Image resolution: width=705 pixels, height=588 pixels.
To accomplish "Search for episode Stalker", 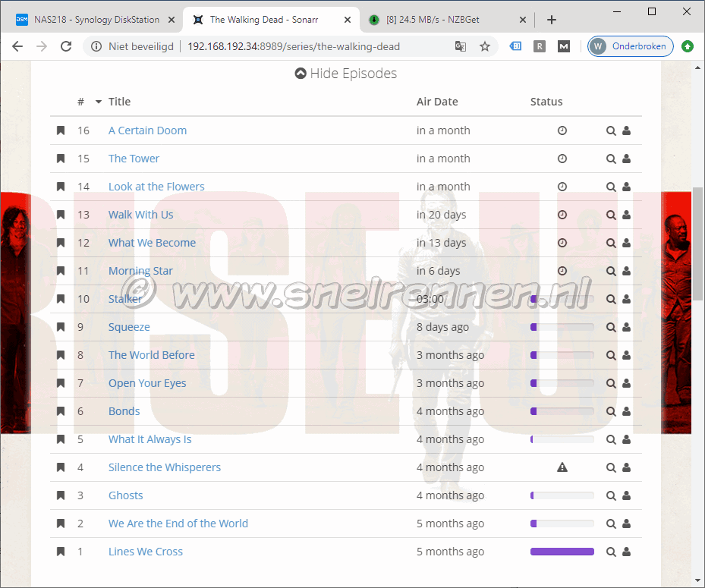I will [x=611, y=299].
